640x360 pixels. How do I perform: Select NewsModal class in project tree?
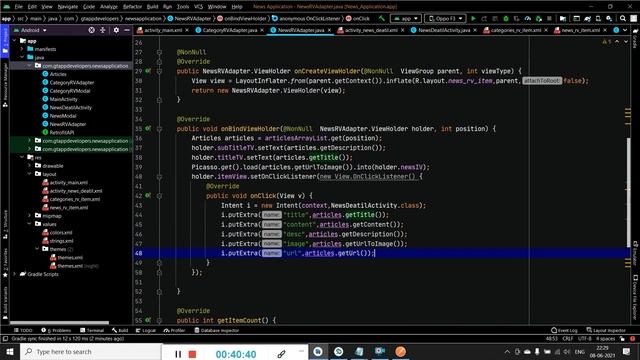[x=63, y=116]
